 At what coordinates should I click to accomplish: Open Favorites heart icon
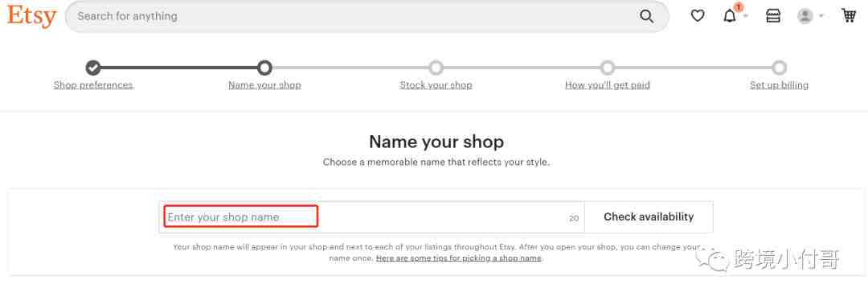click(x=698, y=16)
